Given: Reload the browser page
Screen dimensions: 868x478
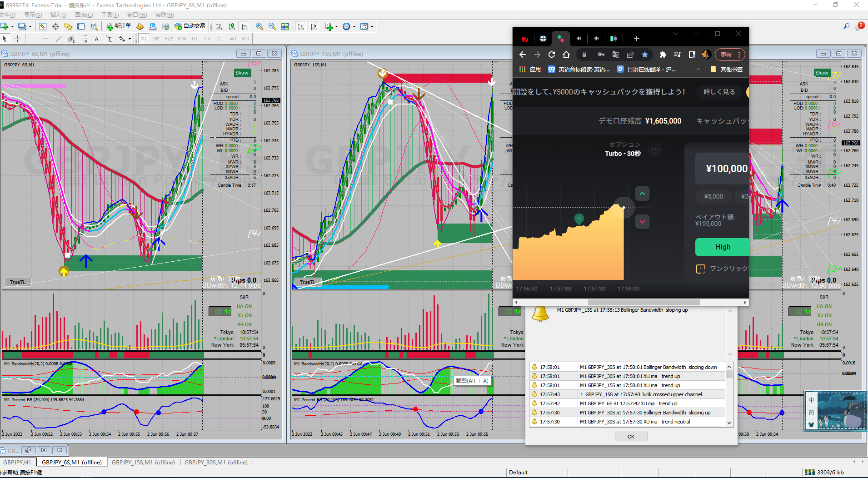Looking at the screenshot, I should click(551, 55).
